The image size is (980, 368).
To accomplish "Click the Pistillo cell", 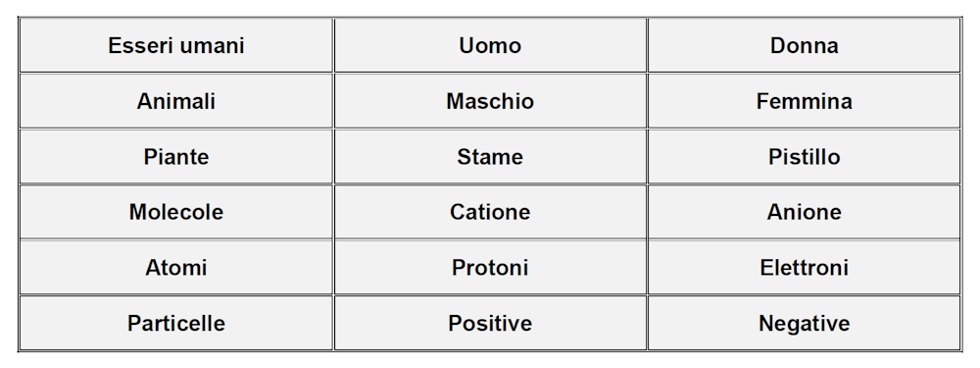I will [804, 156].
